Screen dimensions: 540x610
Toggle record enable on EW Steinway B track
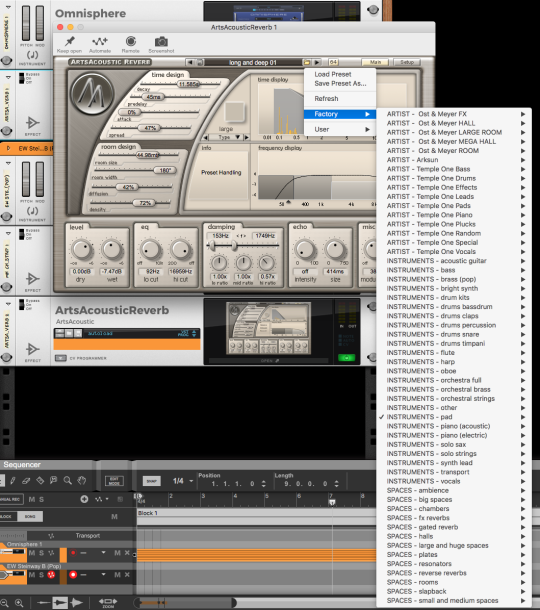point(73,575)
